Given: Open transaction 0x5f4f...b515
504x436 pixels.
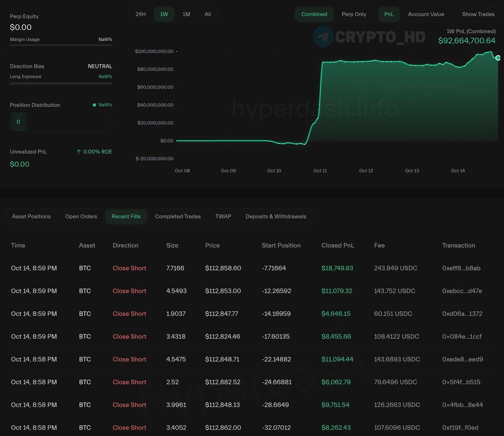Looking at the screenshot, I should (461, 382).
